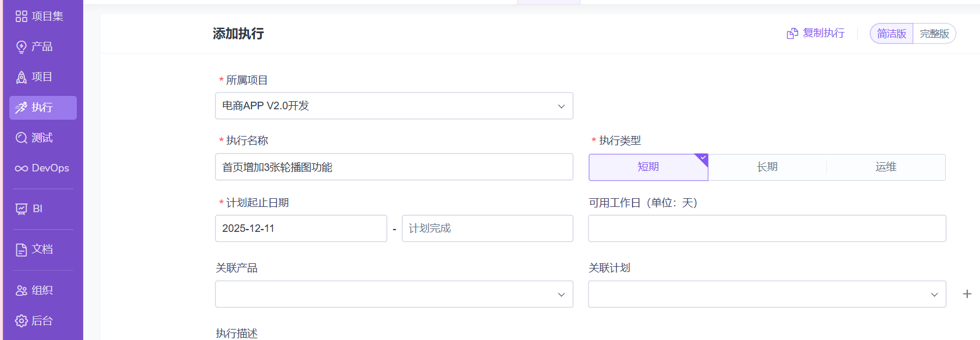
Task: Open the 关联计划 dropdown
Action: click(766, 294)
